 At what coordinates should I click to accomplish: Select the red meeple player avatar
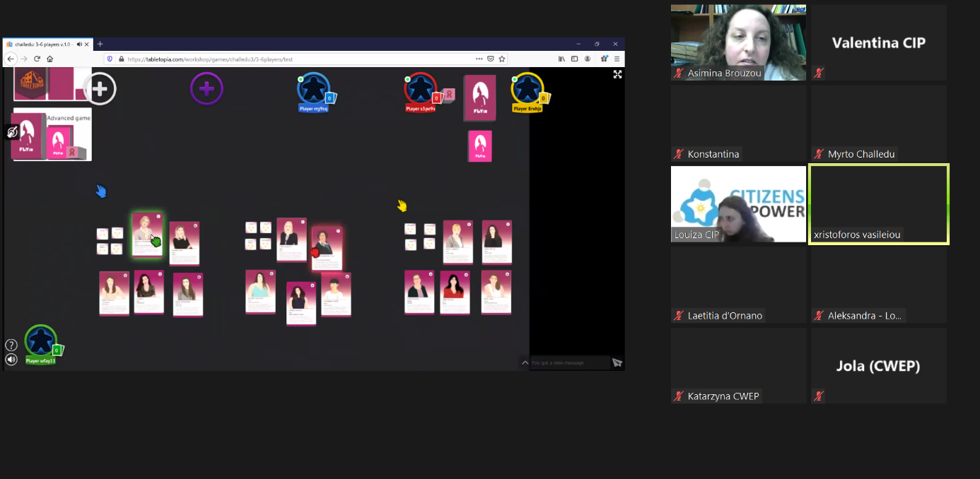[x=420, y=89]
